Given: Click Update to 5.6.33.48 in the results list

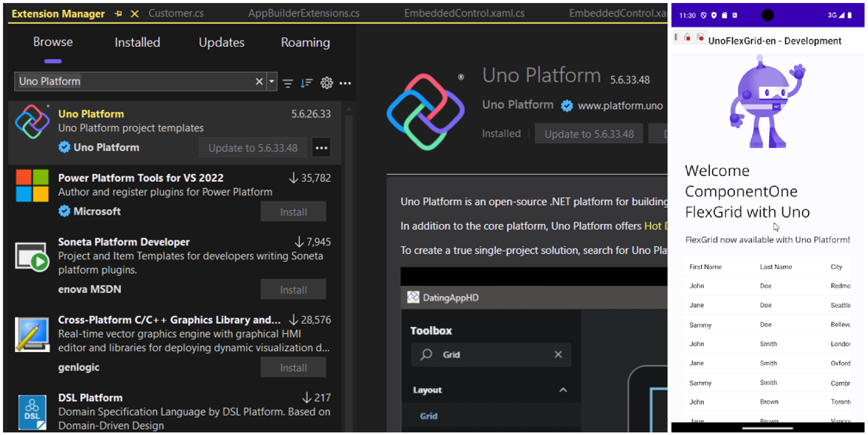Looking at the screenshot, I should (x=253, y=148).
